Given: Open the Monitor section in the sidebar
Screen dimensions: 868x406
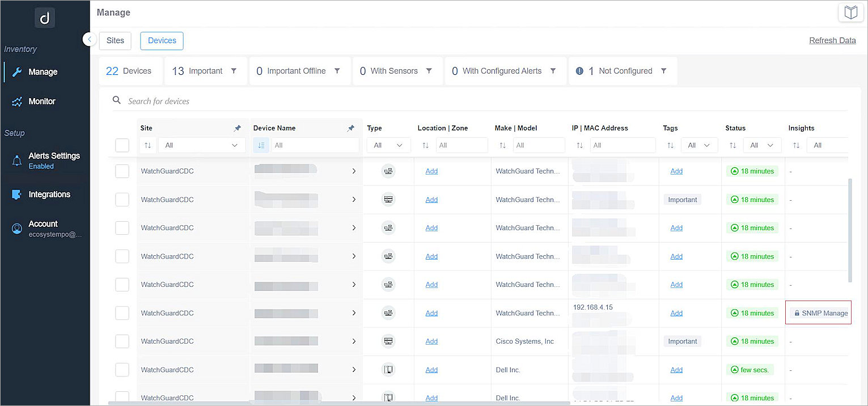Looking at the screenshot, I should (x=41, y=101).
